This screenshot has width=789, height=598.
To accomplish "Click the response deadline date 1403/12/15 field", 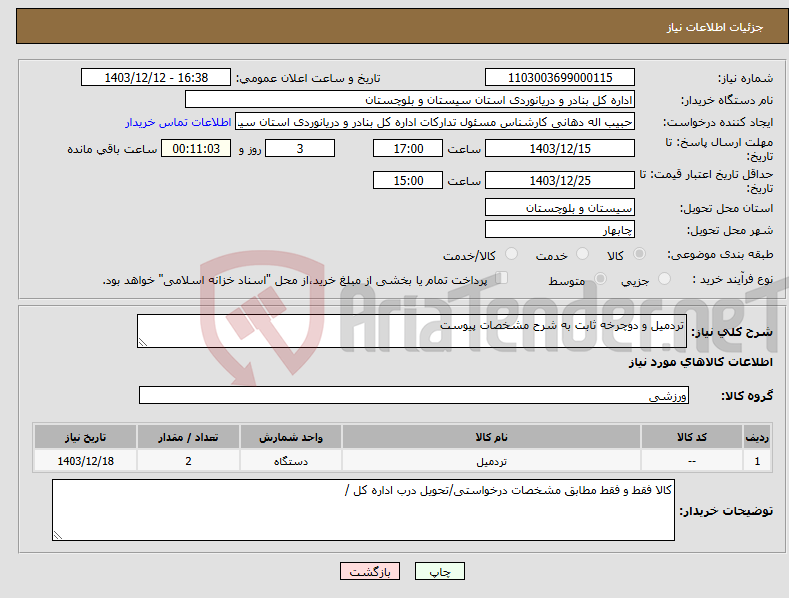I will point(560,148).
